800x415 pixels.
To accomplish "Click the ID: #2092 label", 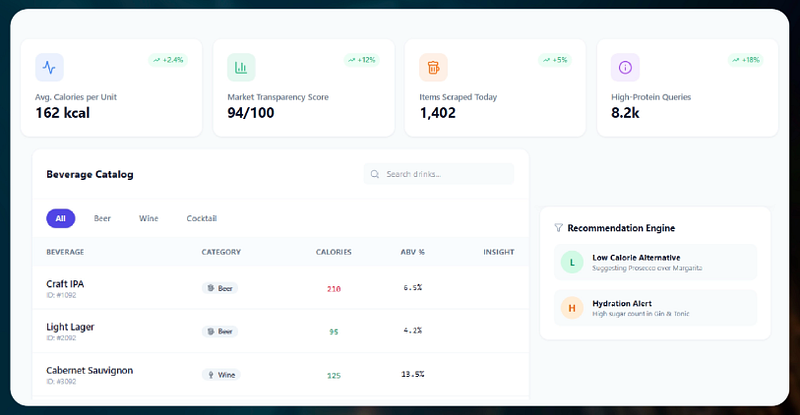I will [x=61, y=338].
